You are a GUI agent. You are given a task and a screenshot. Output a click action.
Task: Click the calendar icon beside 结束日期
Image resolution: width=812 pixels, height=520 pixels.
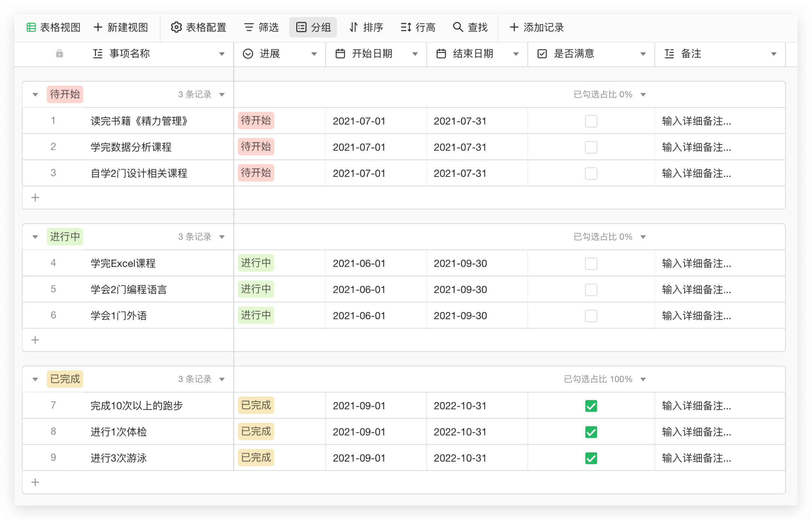[441, 54]
